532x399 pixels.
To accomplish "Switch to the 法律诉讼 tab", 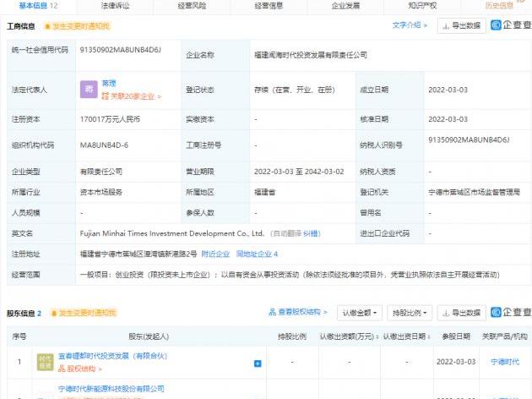I will pos(115,5).
